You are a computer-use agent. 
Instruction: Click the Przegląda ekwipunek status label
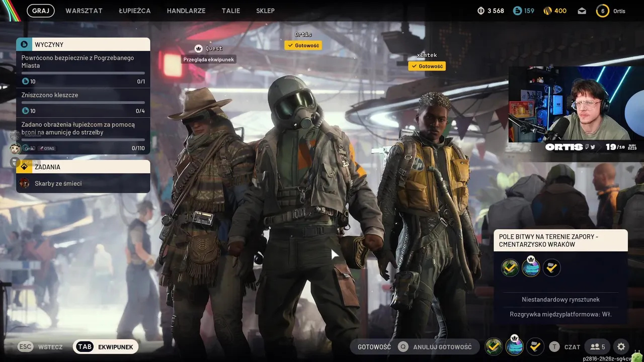coord(208,59)
